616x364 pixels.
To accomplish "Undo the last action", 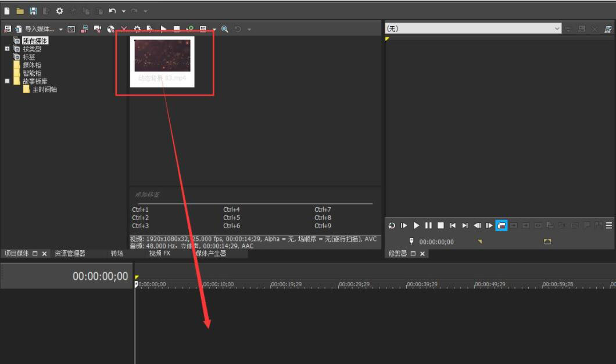I will pyautogui.click(x=113, y=10).
